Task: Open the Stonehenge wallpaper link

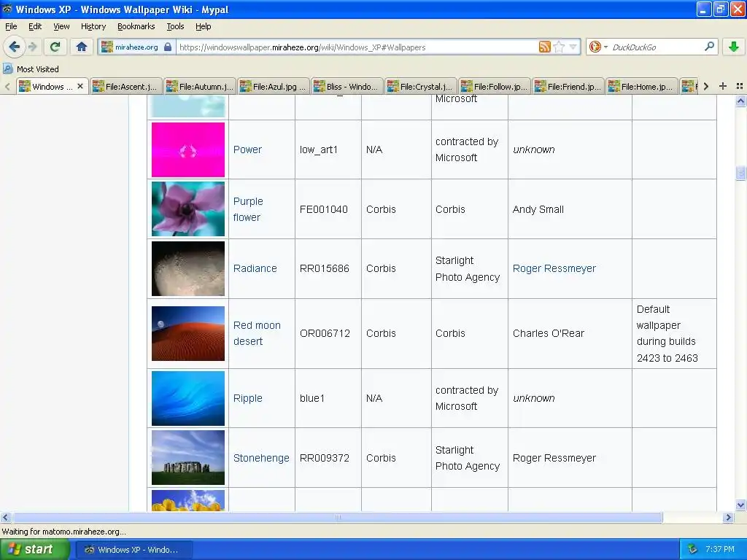Action: [x=261, y=458]
